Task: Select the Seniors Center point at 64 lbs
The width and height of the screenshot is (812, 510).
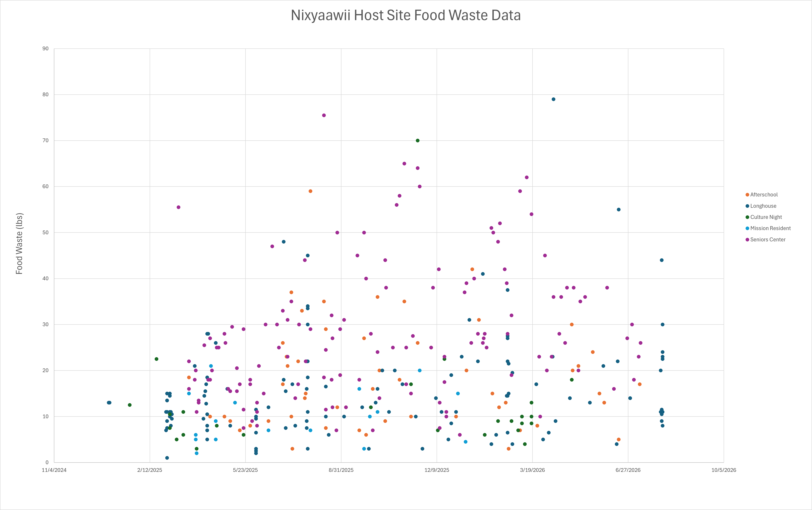Action: coord(417,168)
